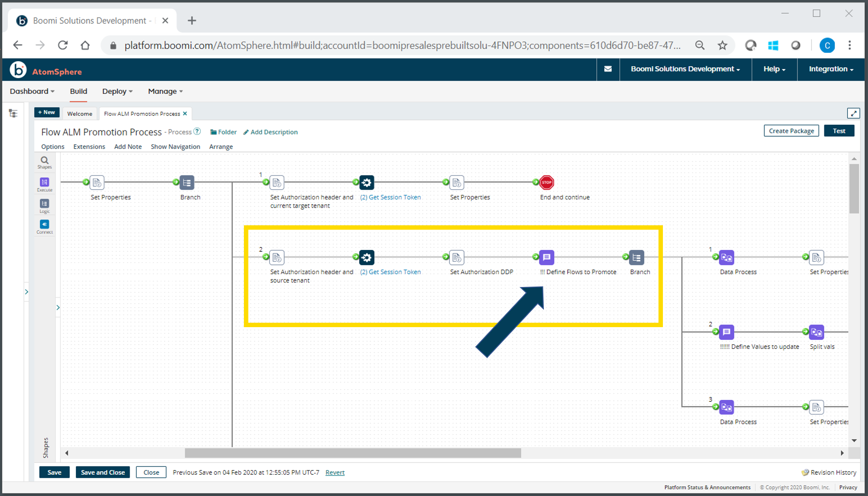Image resolution: width=868 pixels, height=496 pixels.
Task: Click the mail notifications envelope icon
Action: [608, 69]
